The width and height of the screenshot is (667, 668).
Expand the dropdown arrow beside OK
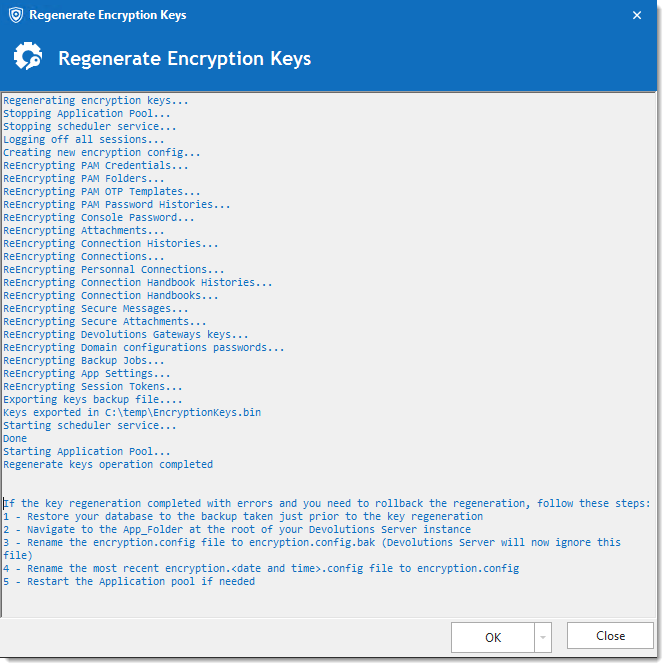544,637
